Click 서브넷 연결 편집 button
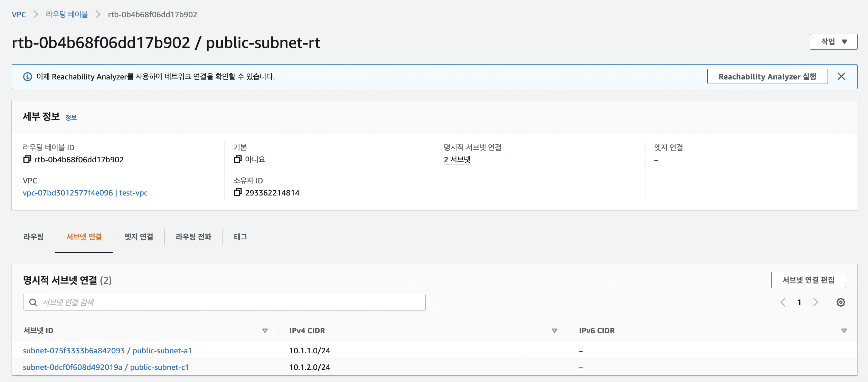868x382 pixels. coord(808,280)
